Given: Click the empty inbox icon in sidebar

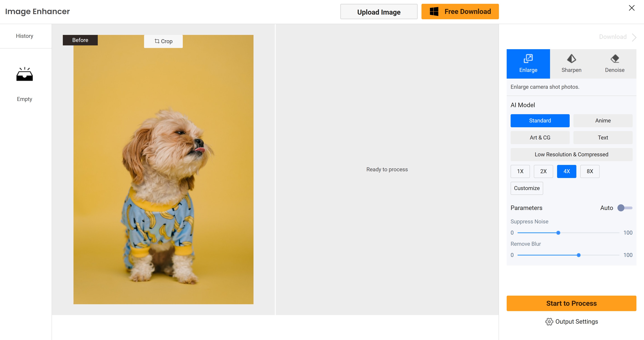Looking at the screenshot, I should click(x=24, y=74).
